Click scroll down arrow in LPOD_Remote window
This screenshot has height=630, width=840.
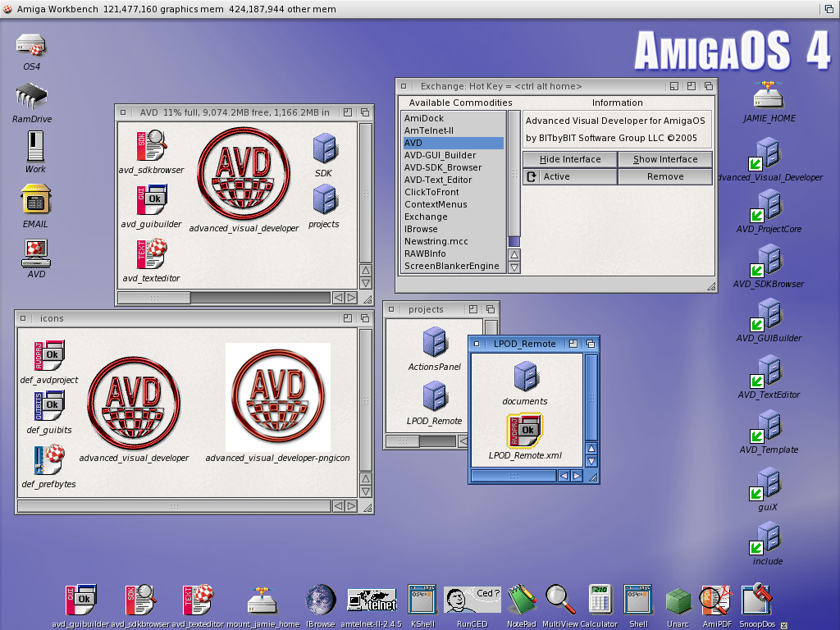pyautogui.click(x=591, y=461)
